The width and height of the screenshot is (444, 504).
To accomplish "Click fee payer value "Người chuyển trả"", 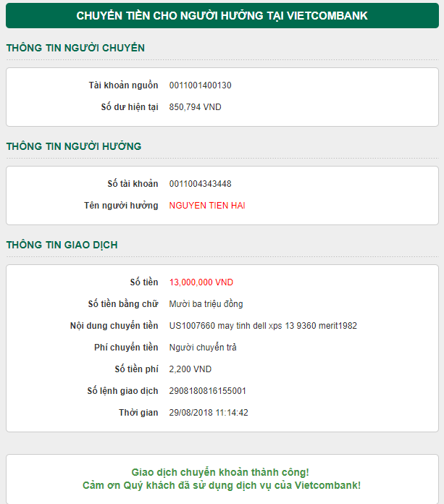I will click(x=203, y=348).
